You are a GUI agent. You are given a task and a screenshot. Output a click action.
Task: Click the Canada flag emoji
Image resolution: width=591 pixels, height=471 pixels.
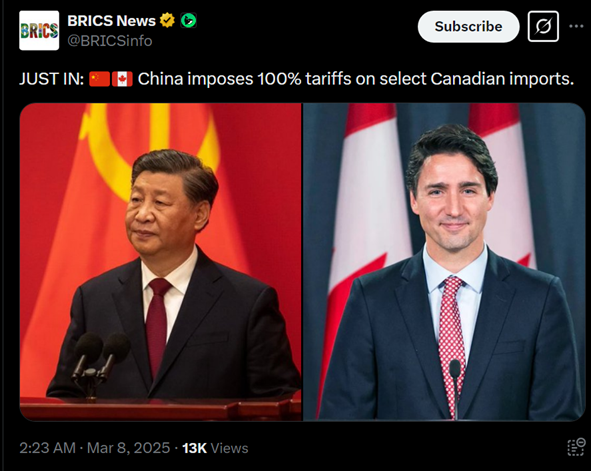tap(122, 79)
